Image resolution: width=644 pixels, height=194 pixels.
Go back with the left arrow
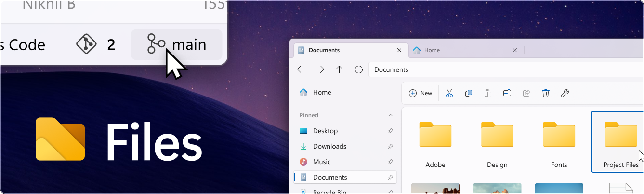coord(301,69)
